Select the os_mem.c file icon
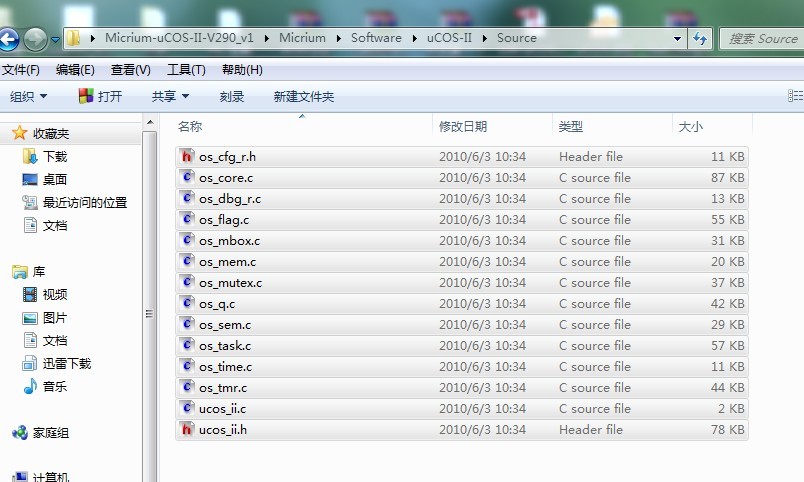The image size is (804, 482). click(187, 261)
